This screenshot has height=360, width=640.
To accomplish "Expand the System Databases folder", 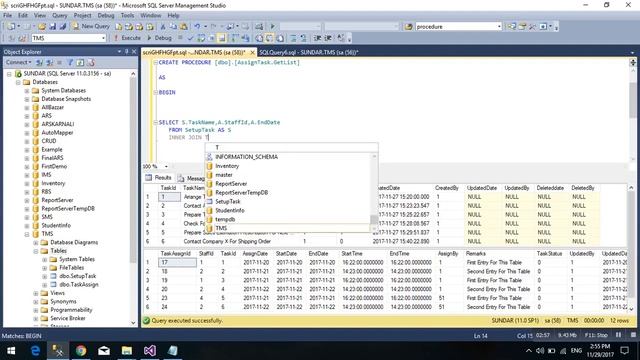I will (27, 91).
